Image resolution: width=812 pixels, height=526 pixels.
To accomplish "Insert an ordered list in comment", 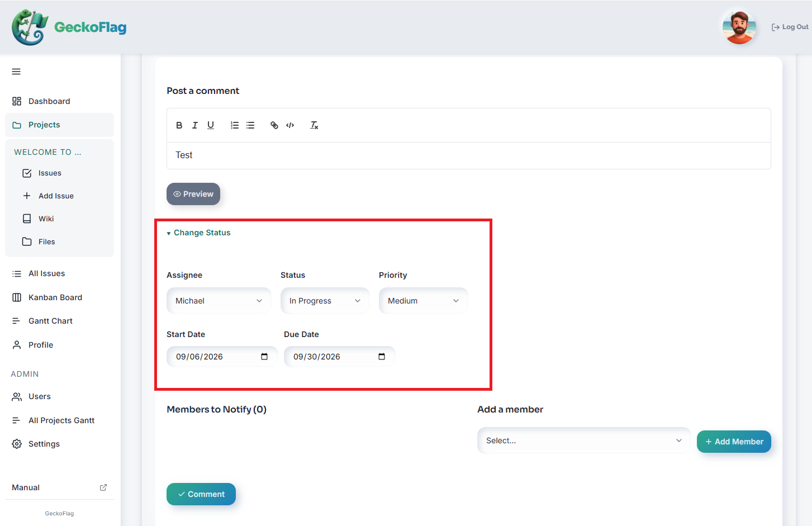I will pos(235,125).
